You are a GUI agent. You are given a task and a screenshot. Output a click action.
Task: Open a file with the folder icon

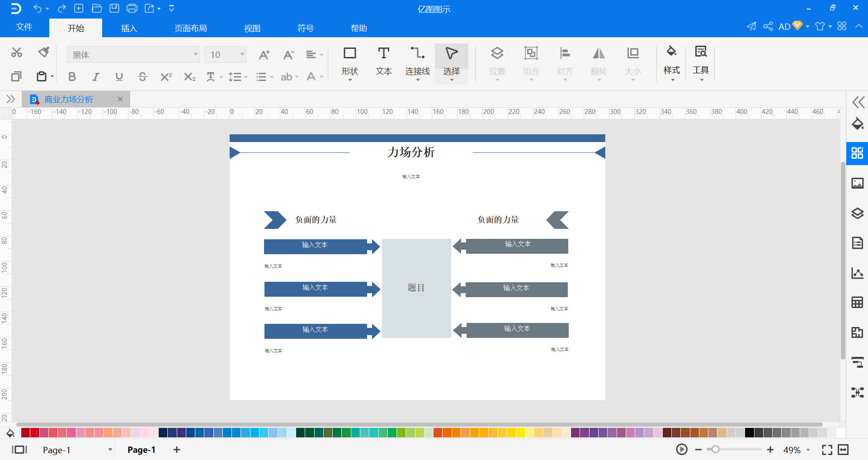[97, 8]
